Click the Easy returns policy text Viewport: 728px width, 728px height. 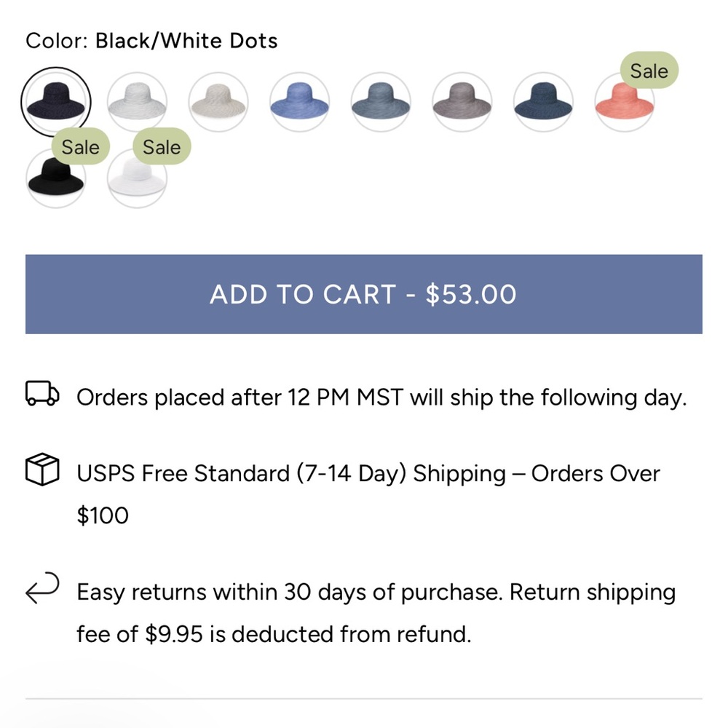376,613
